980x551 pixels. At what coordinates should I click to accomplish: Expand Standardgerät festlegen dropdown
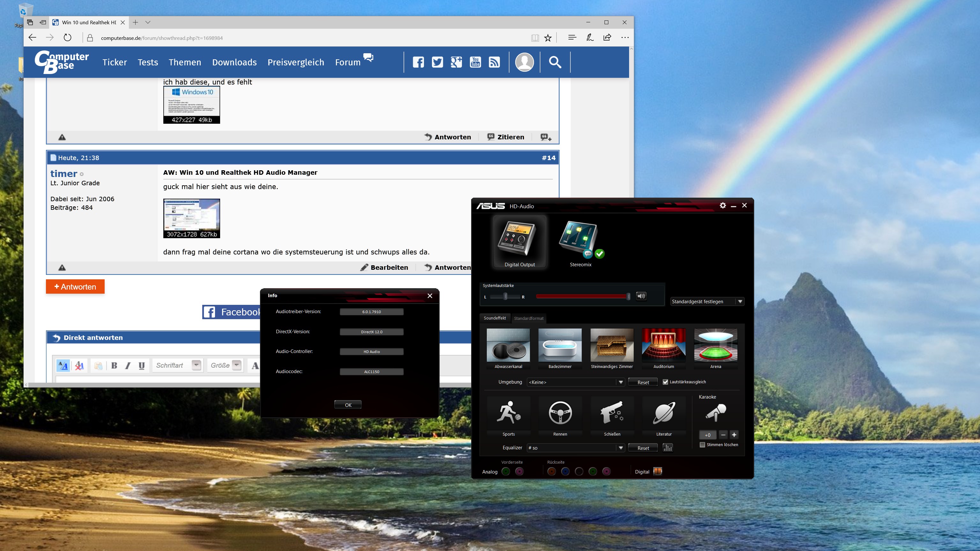(x=739, y=302)
